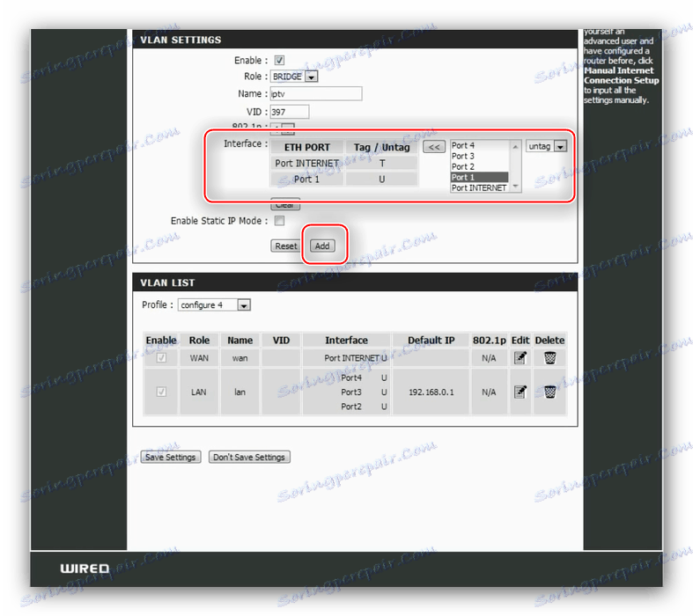Click Manual Internet Connection Setup help text
The width and height of the screenshot is (693, 616).
click(621, 76)
